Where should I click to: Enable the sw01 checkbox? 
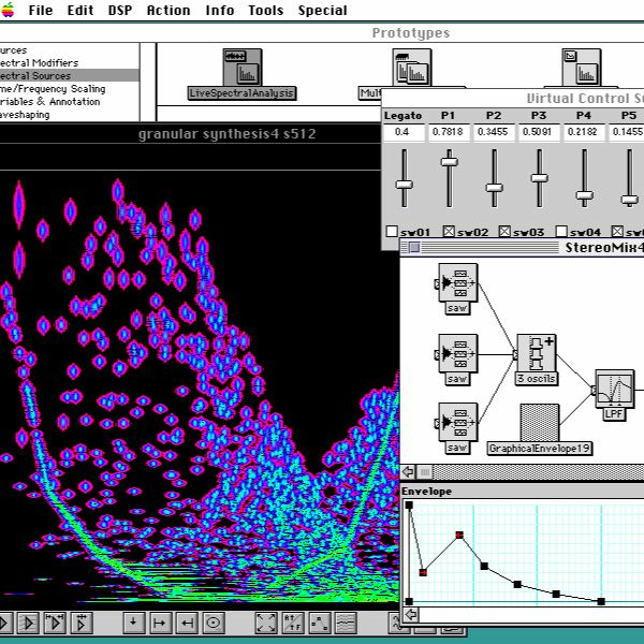392,231
